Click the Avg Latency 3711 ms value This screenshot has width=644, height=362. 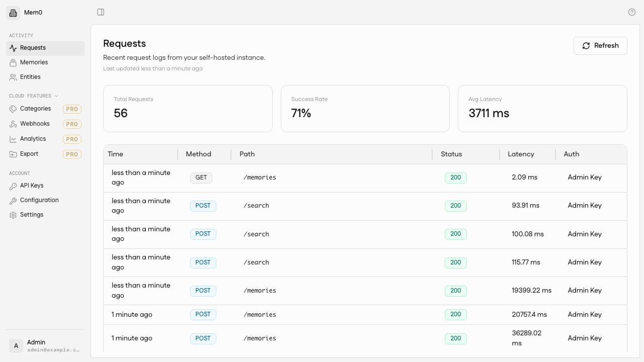tap(489, 113)
